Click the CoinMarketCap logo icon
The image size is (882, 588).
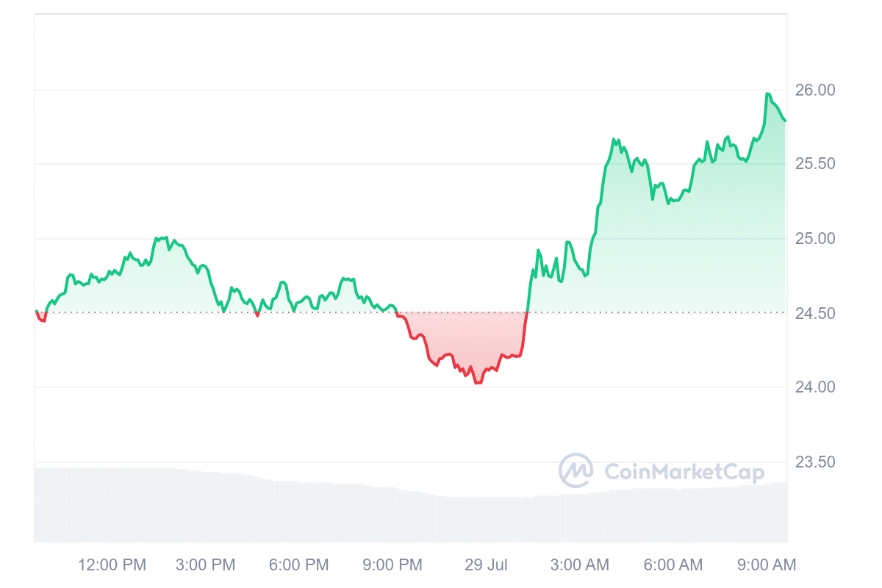coord(576,470)
